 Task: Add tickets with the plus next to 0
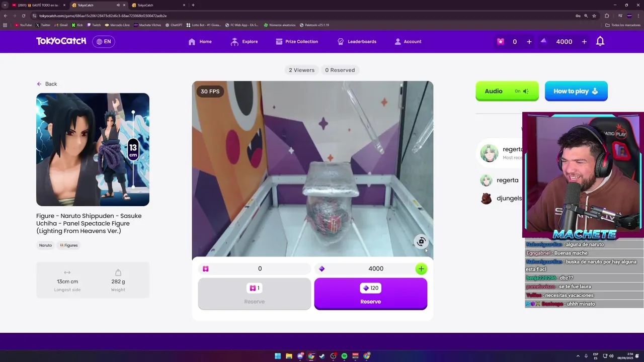click(529, 42)
